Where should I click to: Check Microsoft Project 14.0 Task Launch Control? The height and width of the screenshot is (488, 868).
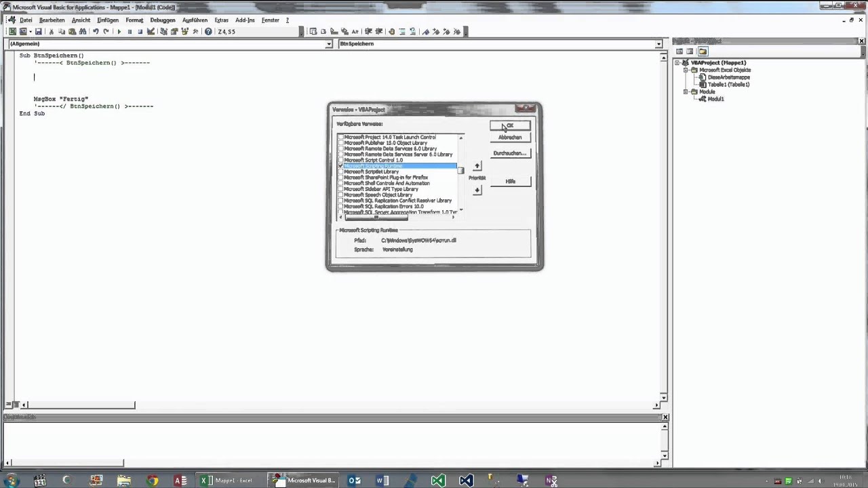click(x=340, y=137)
